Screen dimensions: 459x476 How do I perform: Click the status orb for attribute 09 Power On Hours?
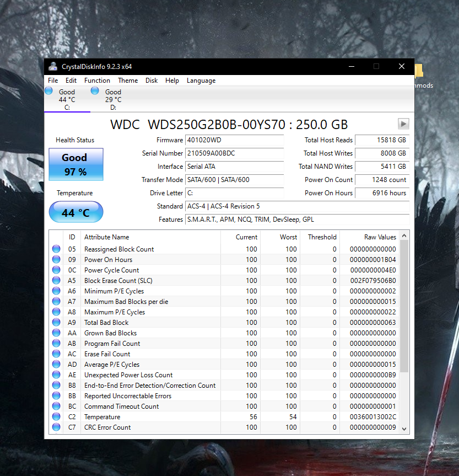56,260
